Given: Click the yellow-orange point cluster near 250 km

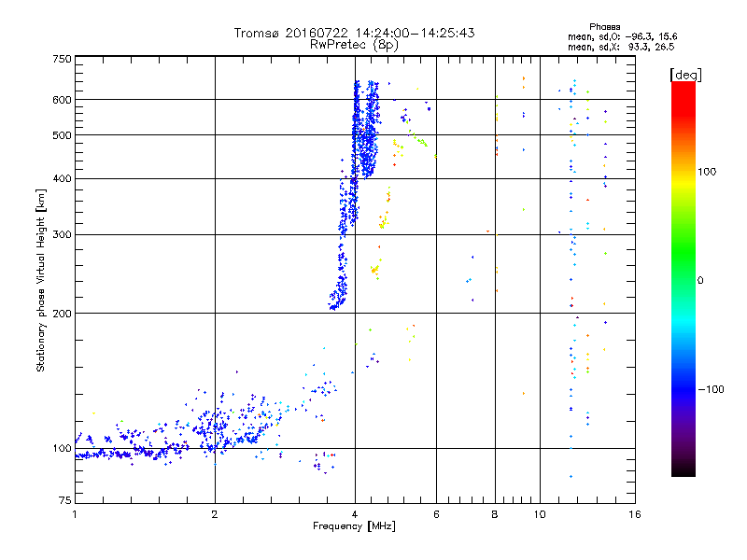Looking at the screenshot, I should [375, 270].
